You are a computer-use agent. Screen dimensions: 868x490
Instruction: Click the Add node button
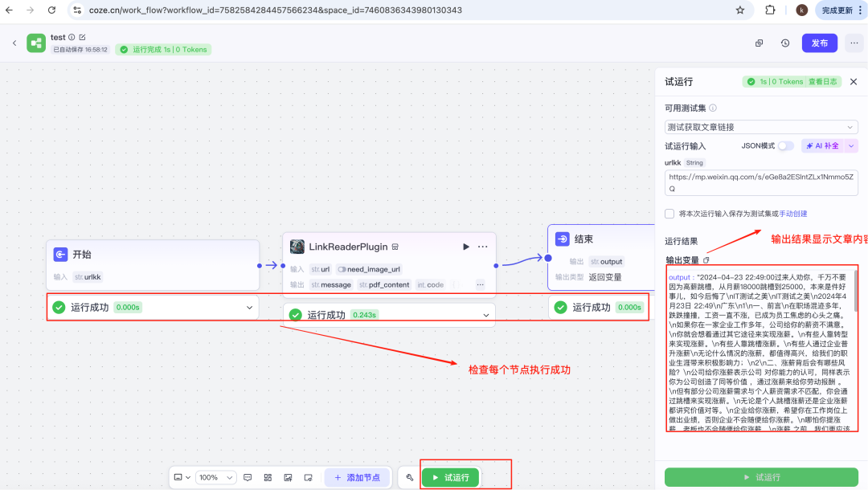(357, 477)
